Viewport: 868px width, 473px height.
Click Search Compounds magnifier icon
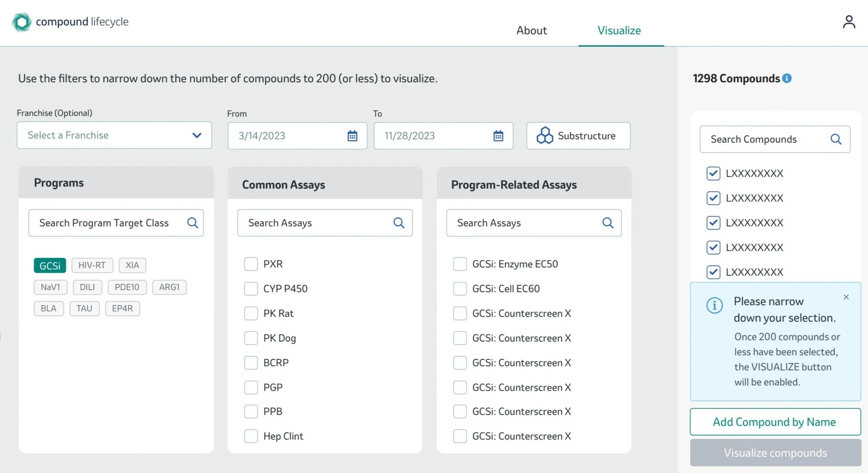pos(836,139)
